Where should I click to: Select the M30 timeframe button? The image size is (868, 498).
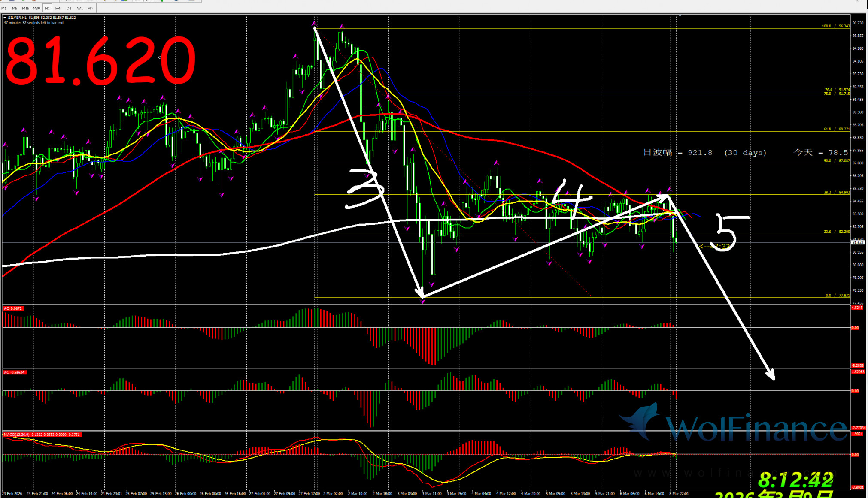point(36,8)
